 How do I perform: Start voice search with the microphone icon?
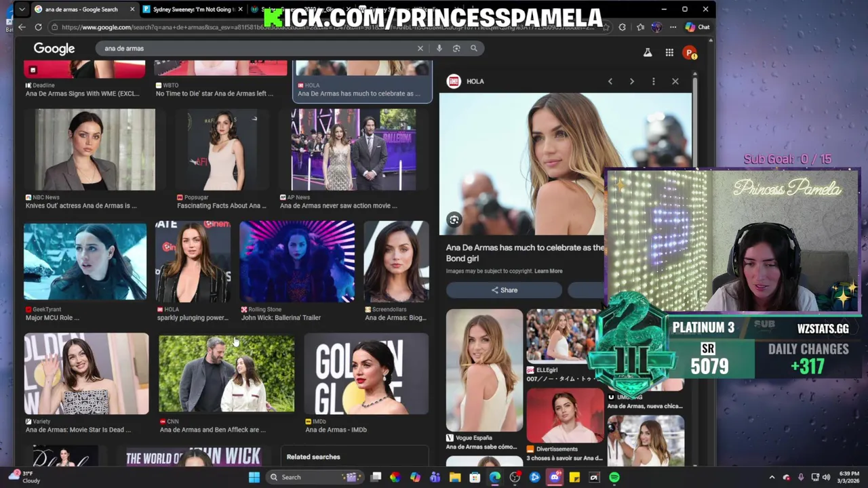pyautogui.click(x=439, y=48)
